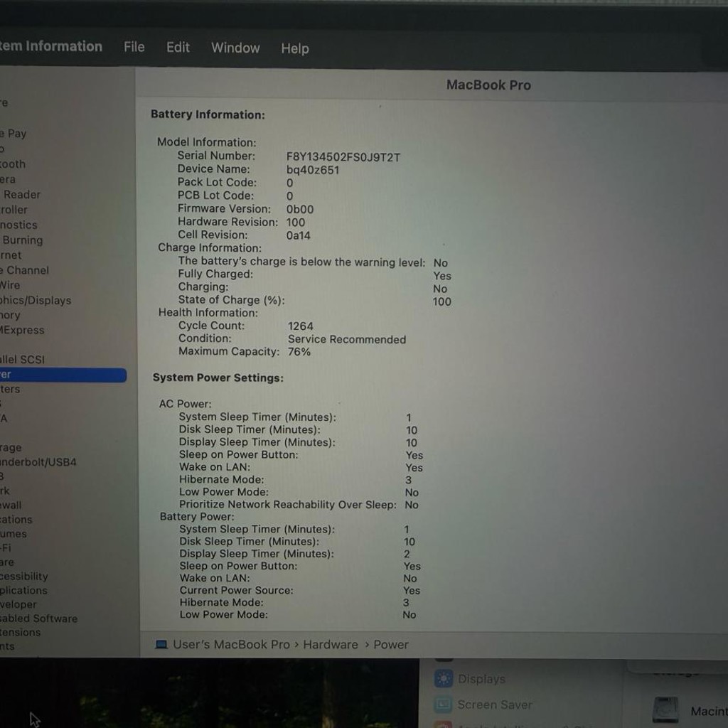Screen dimensions: 728x728
Task: Select Volumes in the sidebar
Action: (14, 533)
